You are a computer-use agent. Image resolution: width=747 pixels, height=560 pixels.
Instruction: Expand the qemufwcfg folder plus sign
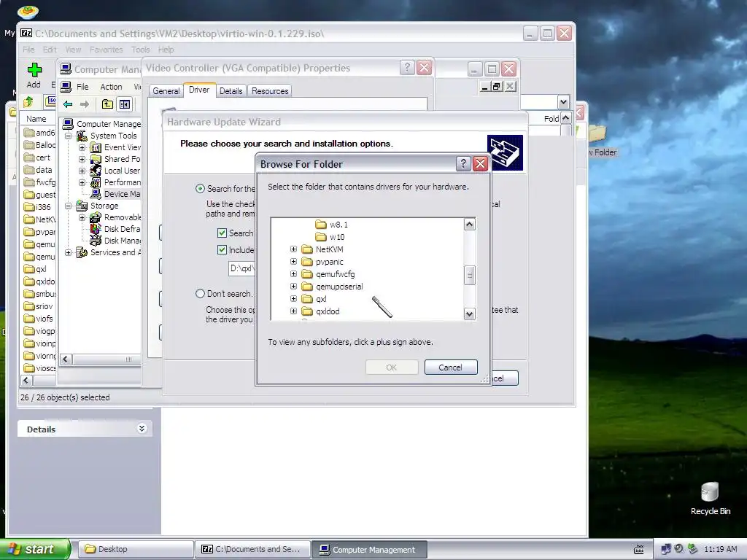(x=293, y=274)
